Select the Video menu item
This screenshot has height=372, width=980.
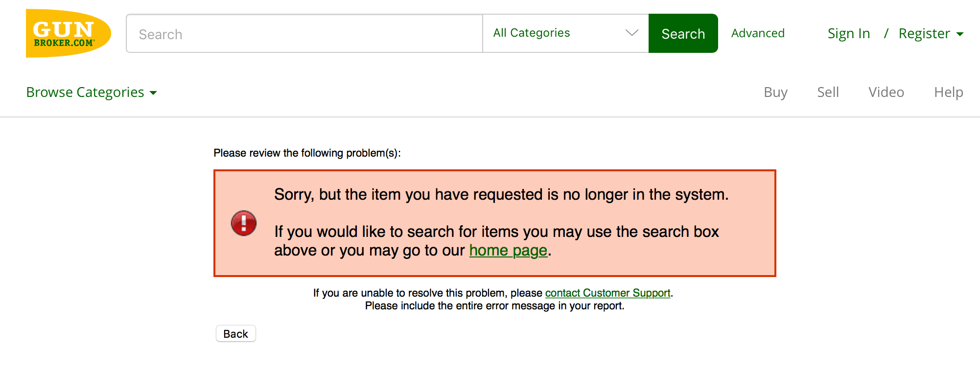(886, 93)
